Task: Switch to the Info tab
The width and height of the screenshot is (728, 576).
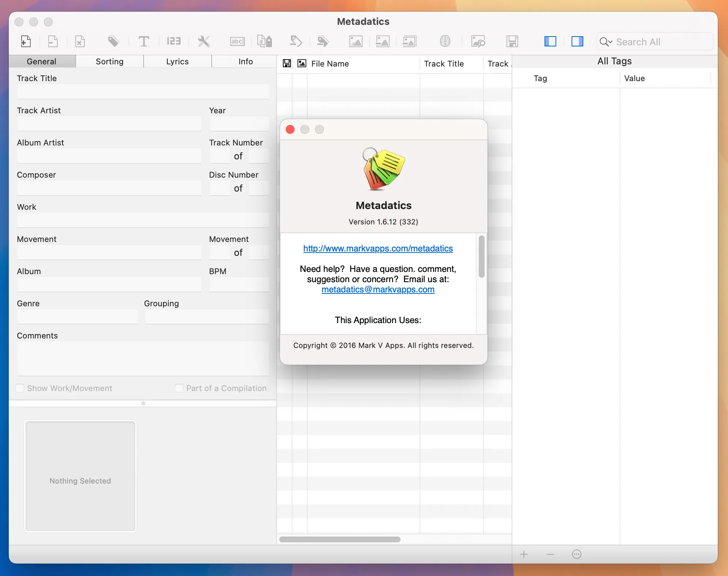Action: (244, 61)
